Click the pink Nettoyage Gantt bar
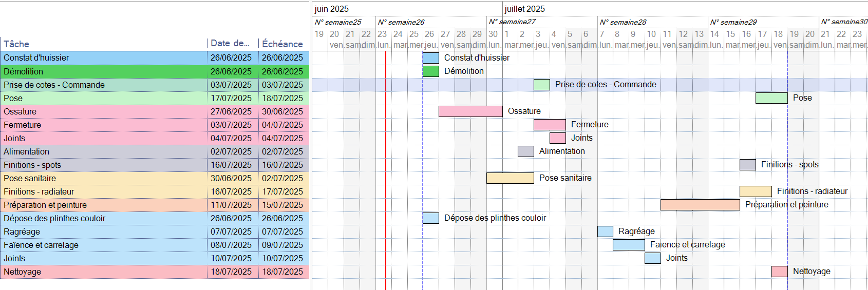The height and width of the screenshot is (290, 868). coord(779,272)
